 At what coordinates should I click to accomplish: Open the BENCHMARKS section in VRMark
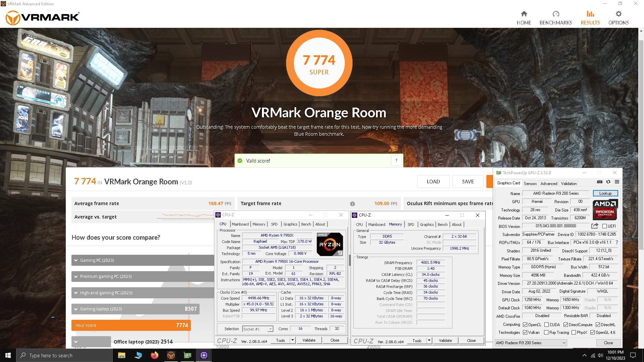(555, 18)
